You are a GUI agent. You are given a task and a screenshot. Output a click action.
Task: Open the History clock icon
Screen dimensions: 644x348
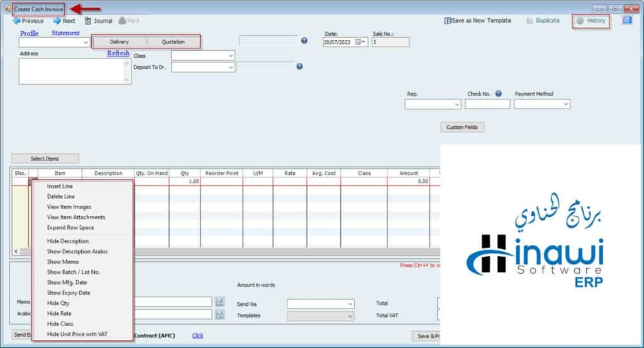(x=580, y=21)
